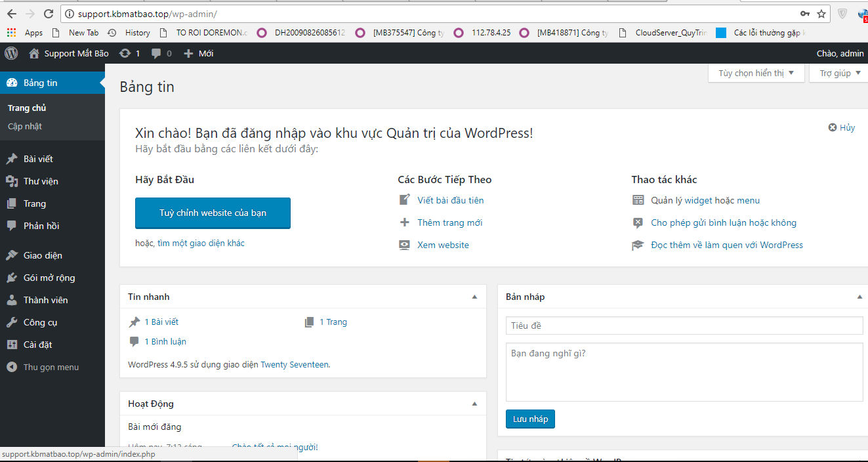Click the Tiêu đề draft title field
The width and height of the screenshot is (868, 462).
[x=684, y=325]
